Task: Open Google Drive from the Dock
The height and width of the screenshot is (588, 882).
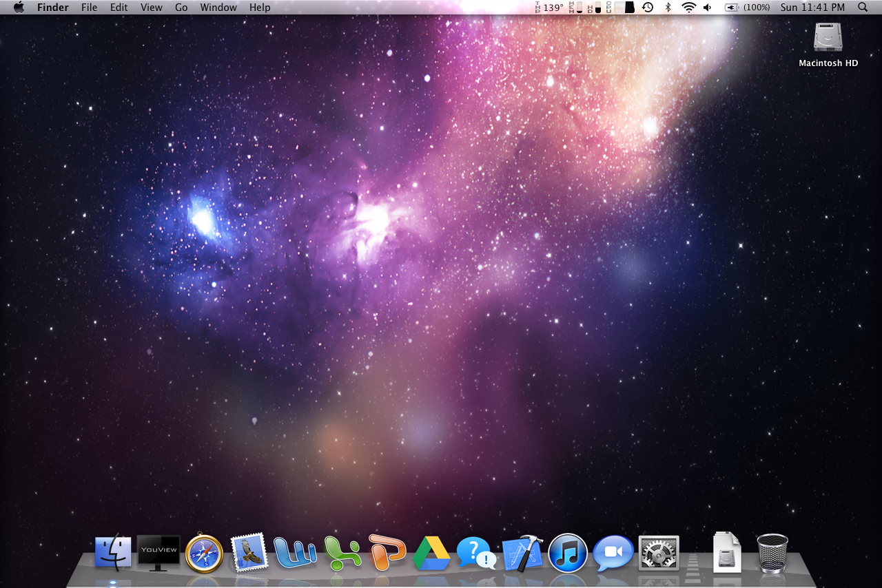Action: [x=431, y=554]
